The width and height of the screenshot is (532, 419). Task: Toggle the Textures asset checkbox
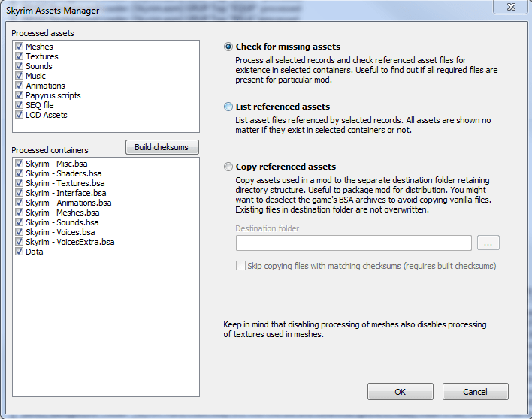(x=20, y=56)
